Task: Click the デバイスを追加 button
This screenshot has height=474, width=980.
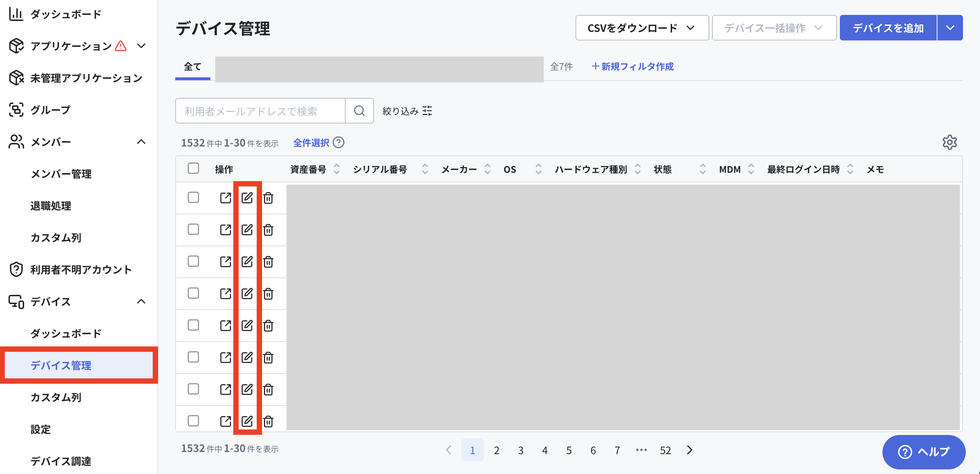Action: pyautogui.click(x=888, y=28)
